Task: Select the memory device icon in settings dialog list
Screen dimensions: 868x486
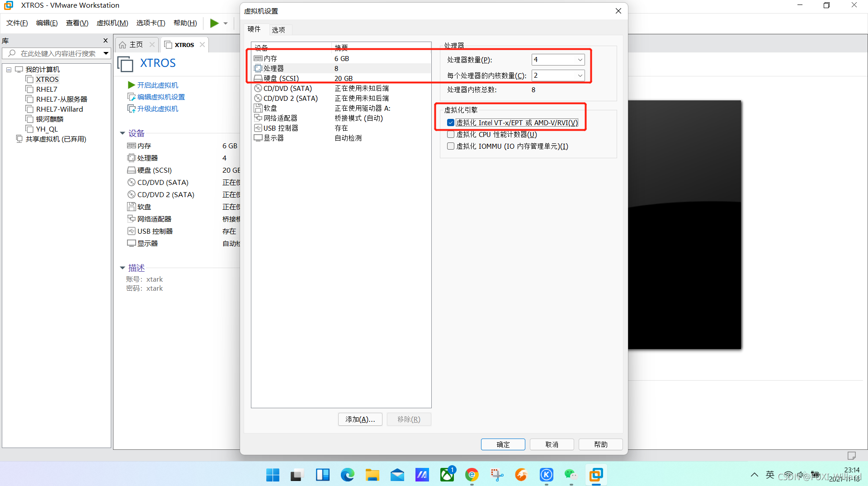Action: [x=258, y=58]
